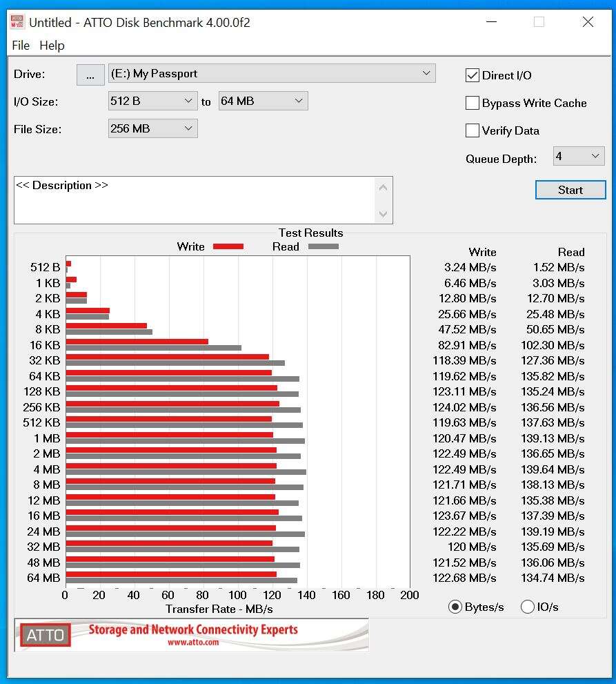Open the Help menu

pyautogui.click(x=52, y=46)
